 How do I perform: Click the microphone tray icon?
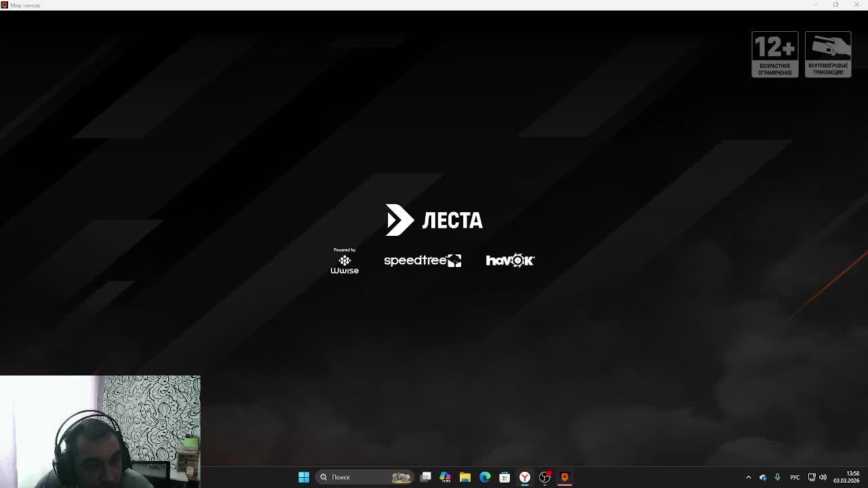point(777,477)
